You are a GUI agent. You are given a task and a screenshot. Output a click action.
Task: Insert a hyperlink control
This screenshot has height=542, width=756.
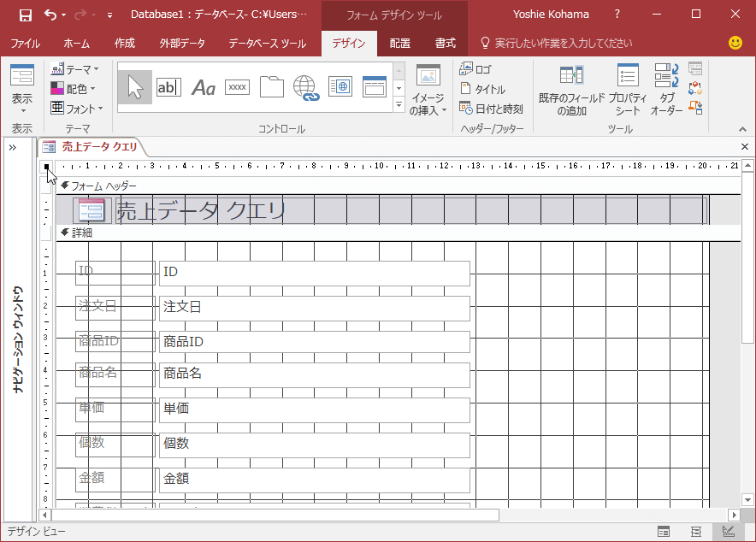[x=304, y=86]
